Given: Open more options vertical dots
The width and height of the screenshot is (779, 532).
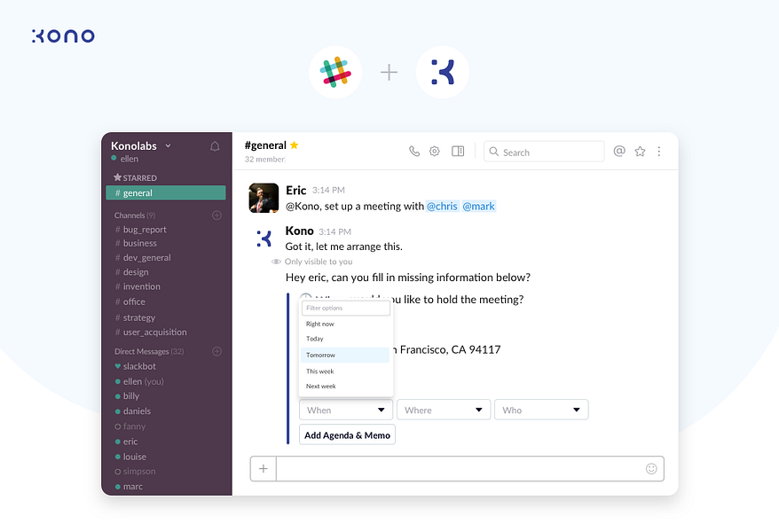Looking at the screenshot, I should click(659, 152).
